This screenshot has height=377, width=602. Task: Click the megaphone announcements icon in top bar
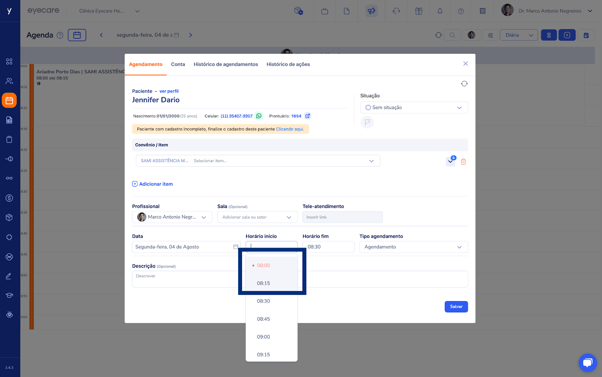point(371,11)
